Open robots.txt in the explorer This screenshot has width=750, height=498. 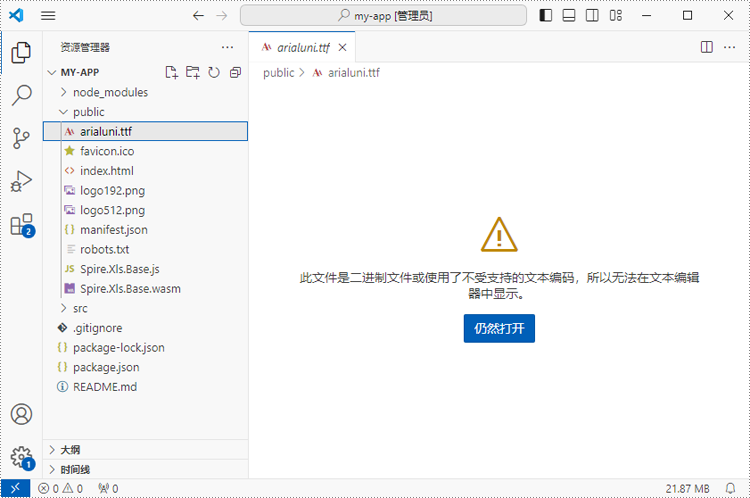pyautogui.click(x=145, y=249)
